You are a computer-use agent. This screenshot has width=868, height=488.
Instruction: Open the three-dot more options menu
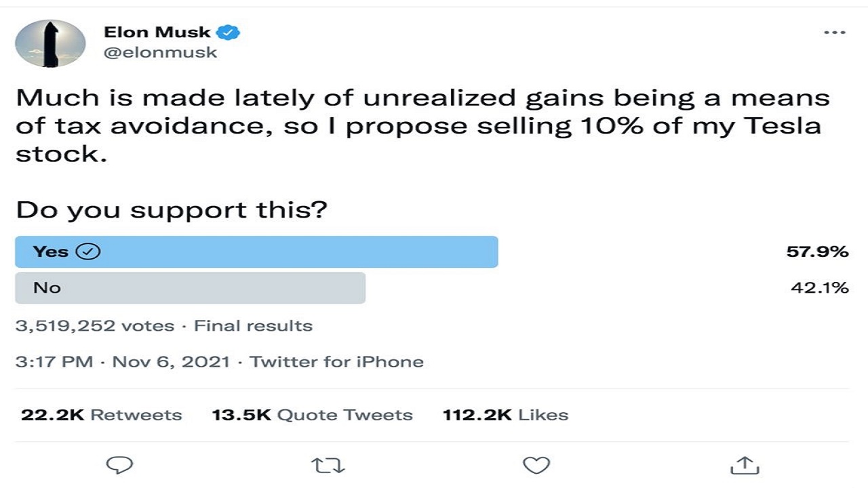click(834, 33)
